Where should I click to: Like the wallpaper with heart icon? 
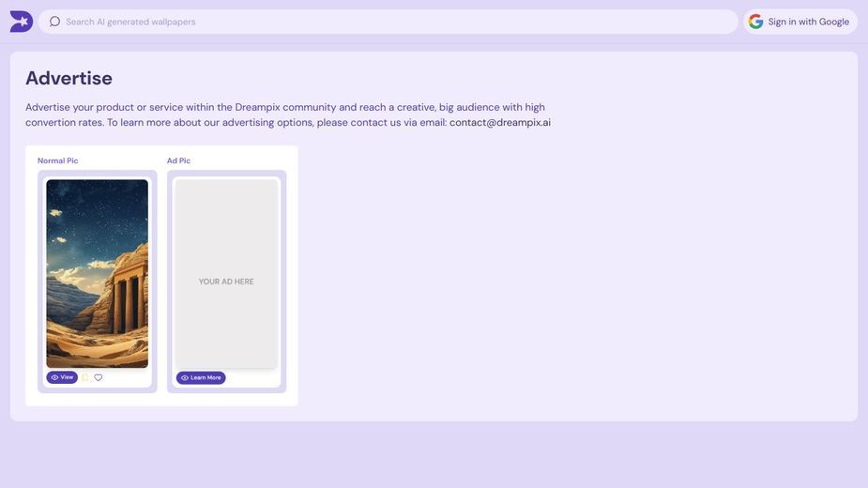pyautogui.click(x=98, y=378)
